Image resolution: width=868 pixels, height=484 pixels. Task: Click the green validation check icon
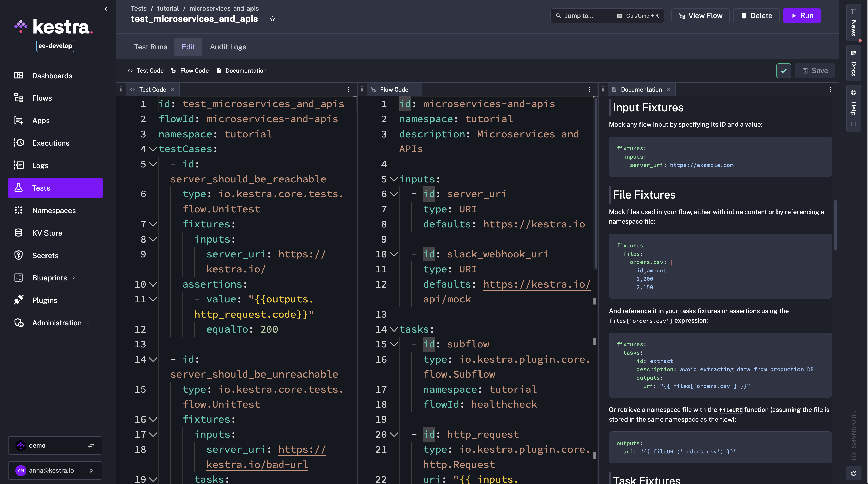pyautogui.click(x=783, y=71)
